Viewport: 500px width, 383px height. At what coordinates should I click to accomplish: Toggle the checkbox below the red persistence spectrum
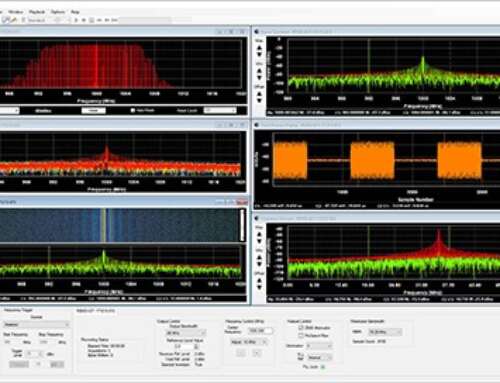coord(133,110)
